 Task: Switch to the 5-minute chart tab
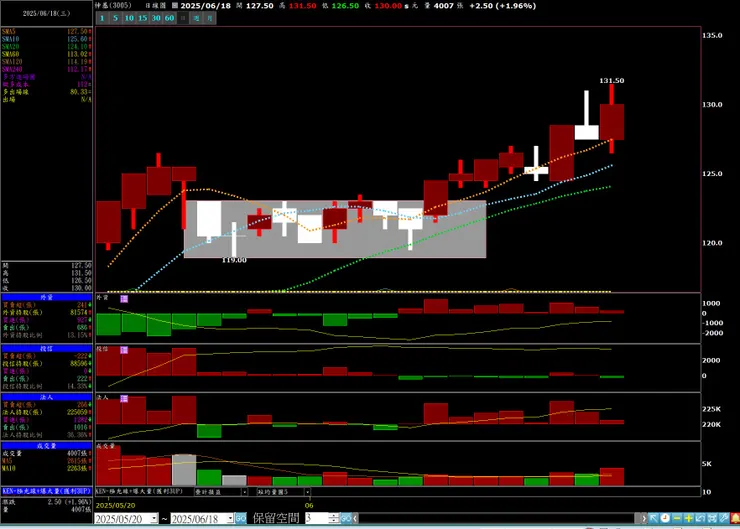coord(115,18)
